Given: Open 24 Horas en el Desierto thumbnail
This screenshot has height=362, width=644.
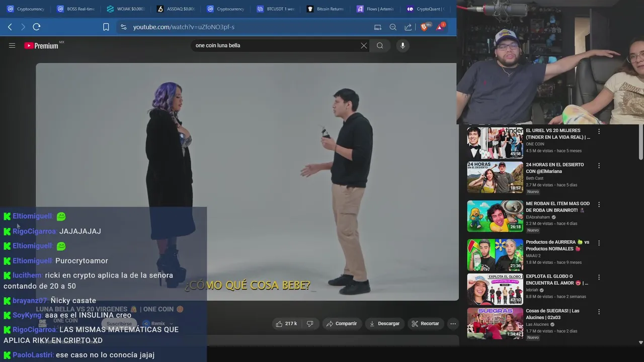Looking at the screenshot, I should click(495, 177).
